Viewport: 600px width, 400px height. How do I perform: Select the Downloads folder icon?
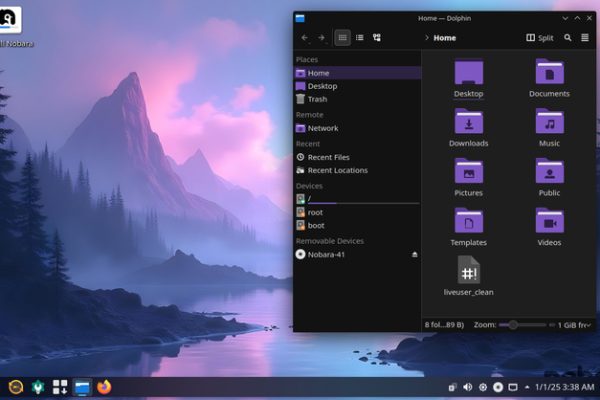point(469,128)
